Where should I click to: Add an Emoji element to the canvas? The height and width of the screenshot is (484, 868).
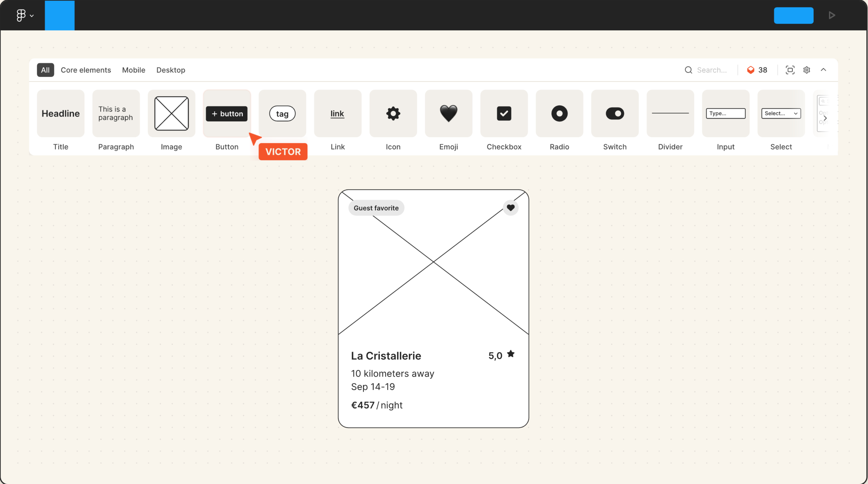click(449, 114)
